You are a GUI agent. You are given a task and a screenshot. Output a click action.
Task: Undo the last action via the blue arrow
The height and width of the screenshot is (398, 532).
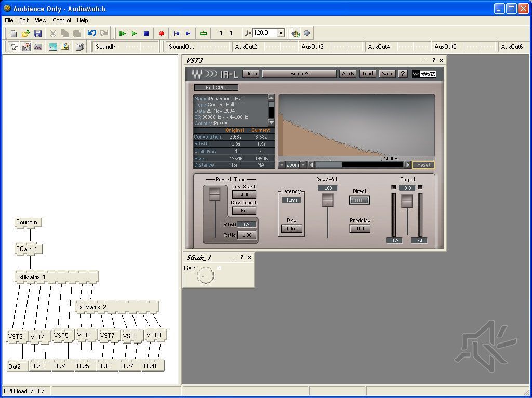click(91, 33)
